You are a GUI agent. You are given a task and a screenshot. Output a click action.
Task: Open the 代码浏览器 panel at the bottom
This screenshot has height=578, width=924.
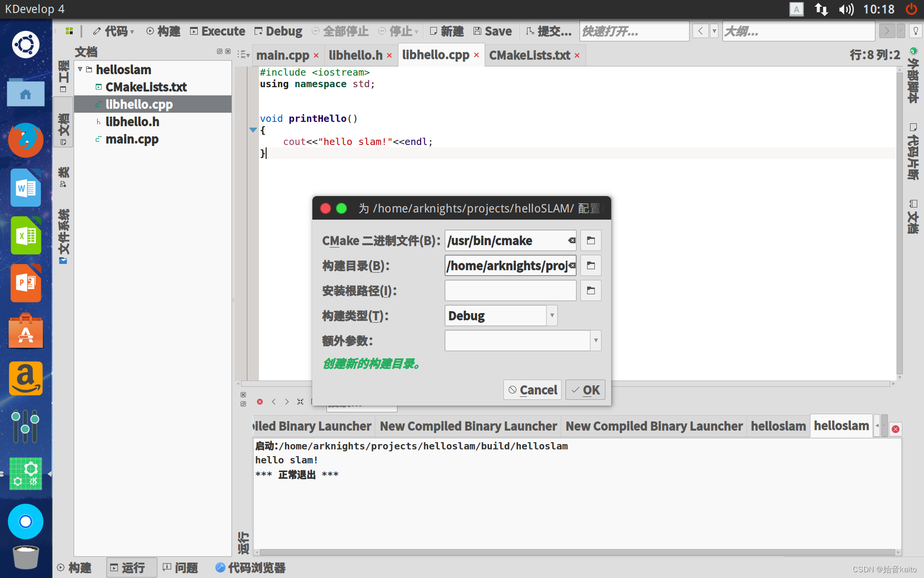click(x=250, y=567)
